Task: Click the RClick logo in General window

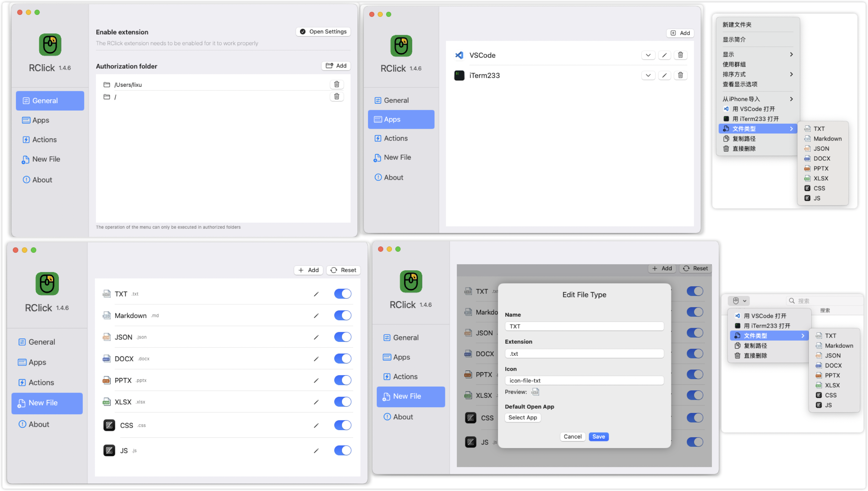Action: tap(50, 45)
